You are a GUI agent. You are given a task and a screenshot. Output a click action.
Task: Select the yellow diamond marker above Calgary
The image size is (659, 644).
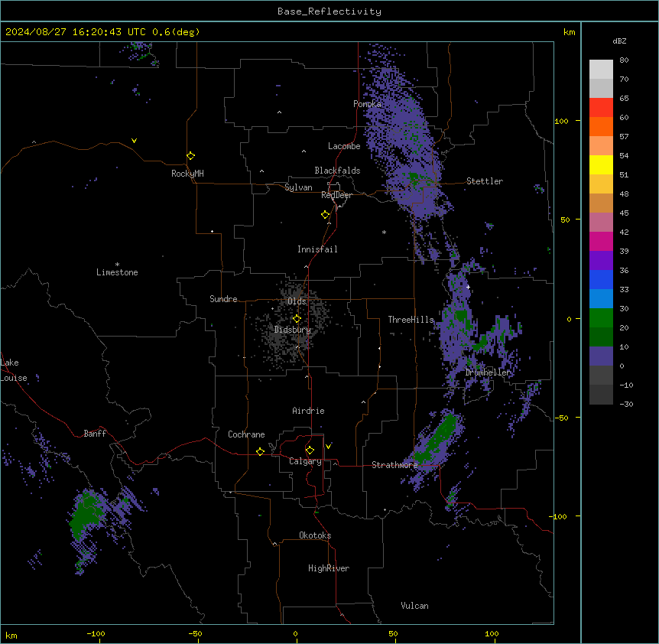(x=310, y=450)
